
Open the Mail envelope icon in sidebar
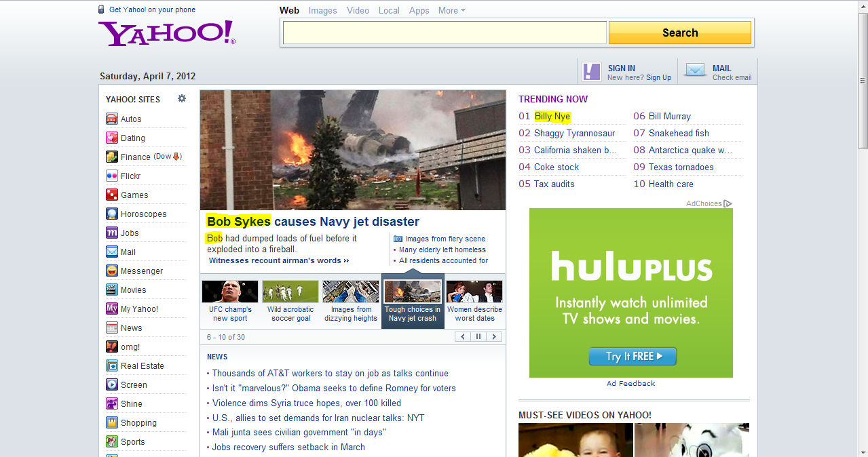point(112,252)
